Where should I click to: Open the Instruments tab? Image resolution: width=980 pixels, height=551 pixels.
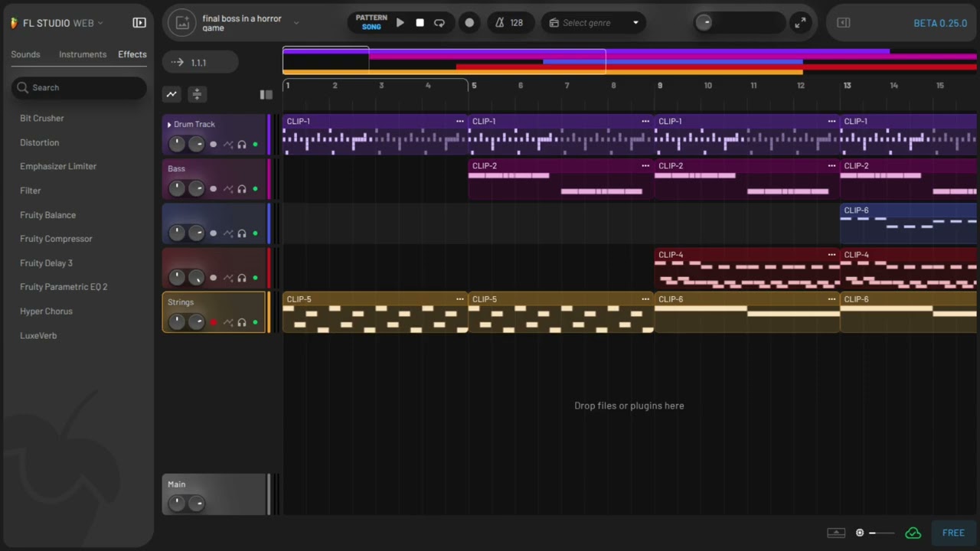tap(83, 54)
